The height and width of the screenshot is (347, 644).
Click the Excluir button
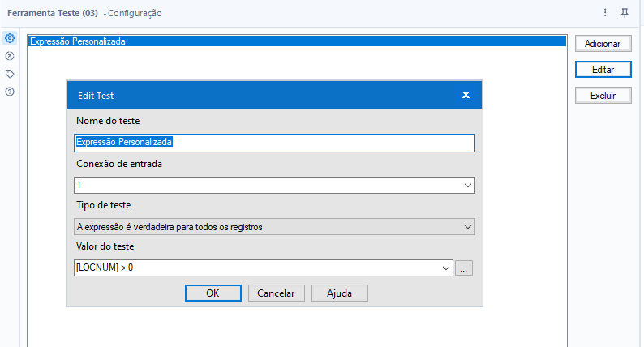pos(603,96)
